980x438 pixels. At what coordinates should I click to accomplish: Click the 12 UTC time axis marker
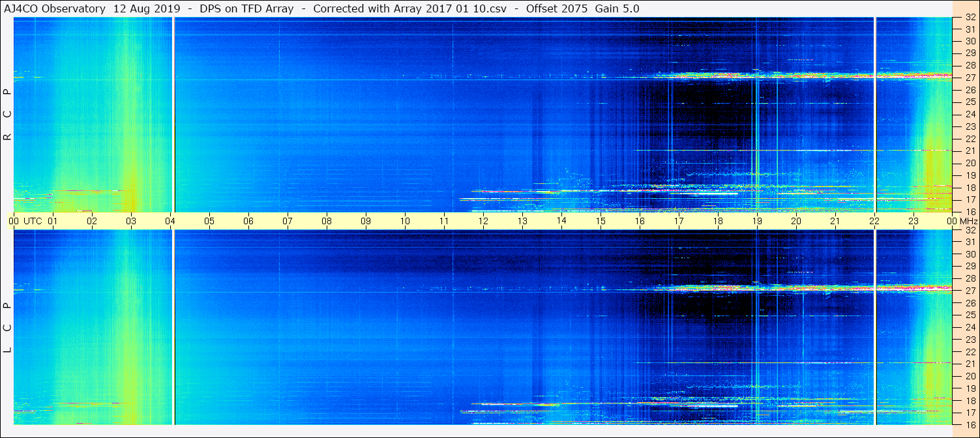coord(483,221)
